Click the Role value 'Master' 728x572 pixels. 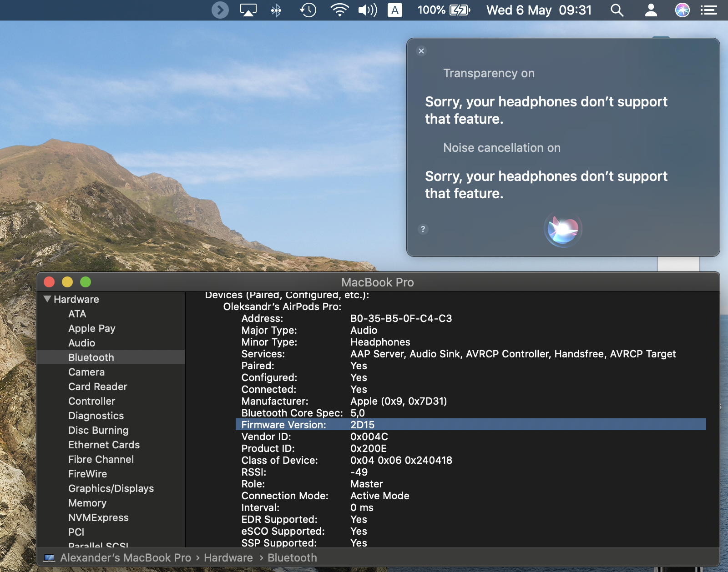367,484
